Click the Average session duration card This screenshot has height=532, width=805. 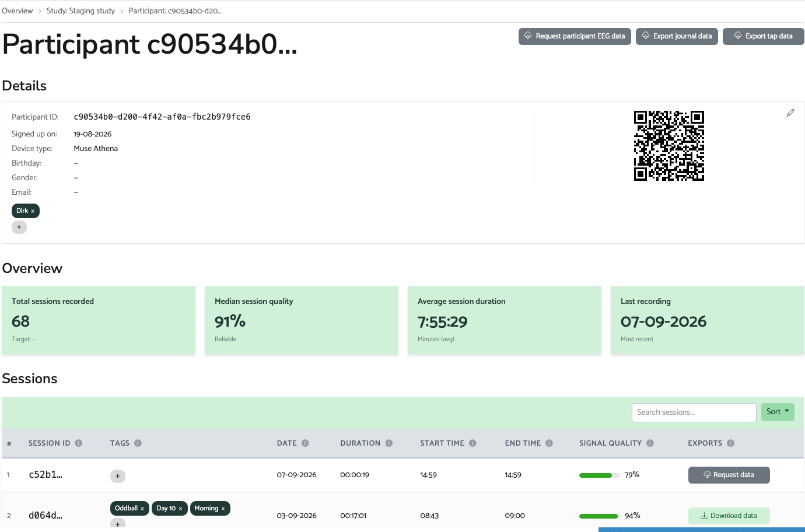[x=505, y=320]
